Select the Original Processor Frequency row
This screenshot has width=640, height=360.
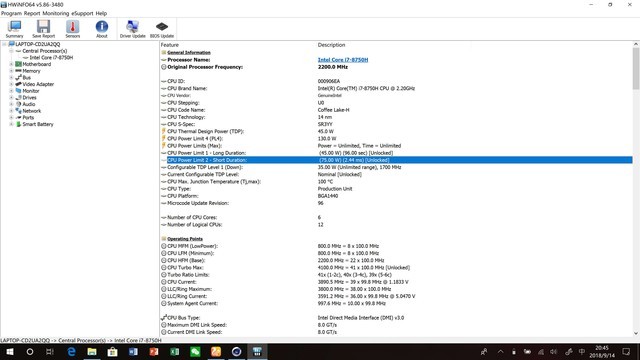click(x=396, y=67)
